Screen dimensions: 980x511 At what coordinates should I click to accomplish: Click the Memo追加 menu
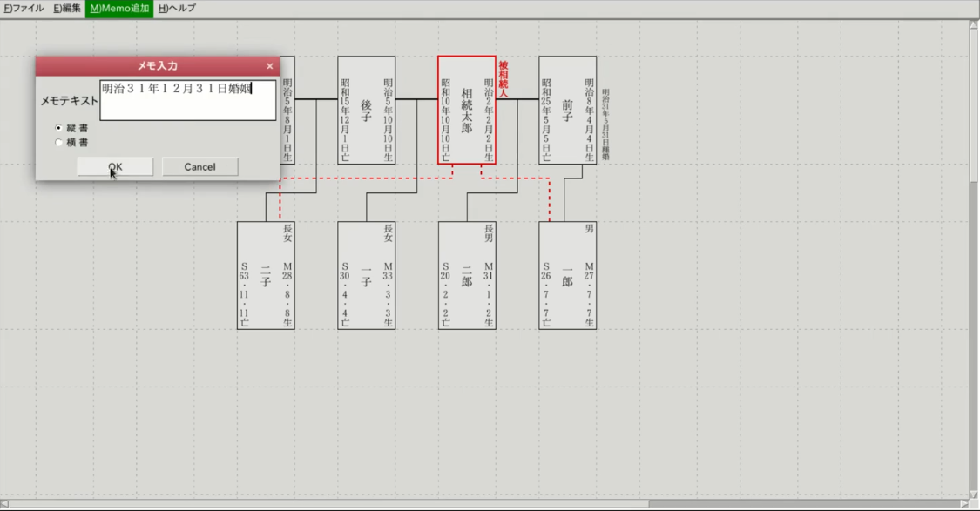point(119,8)
